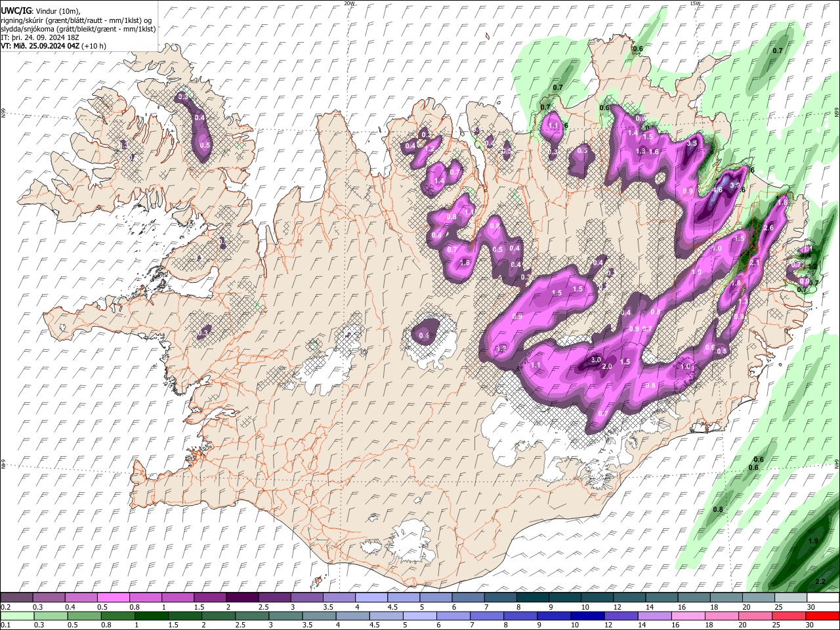Click the '20W' longitude label on the top edge
Image resolution: width=840 pixels, height=630 pixels.
(349, 3)
